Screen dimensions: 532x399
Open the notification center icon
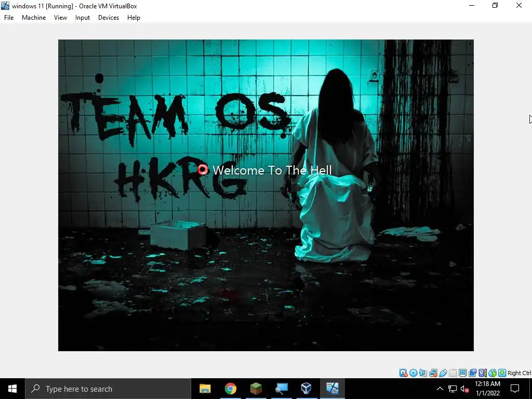click(x=515, y=389)
